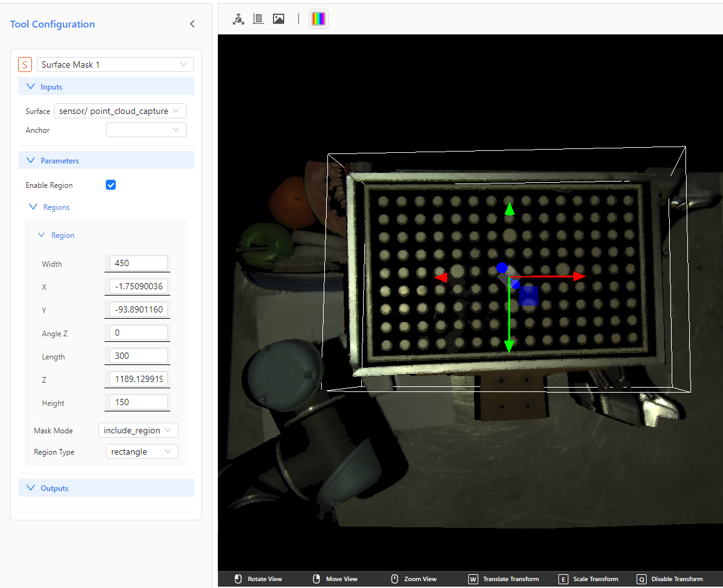Image resolution: width=723 pixels, height=588 pixels.
Task: Click the Width field showing 450
Action: pyautogui.click(x=138, y=263)
